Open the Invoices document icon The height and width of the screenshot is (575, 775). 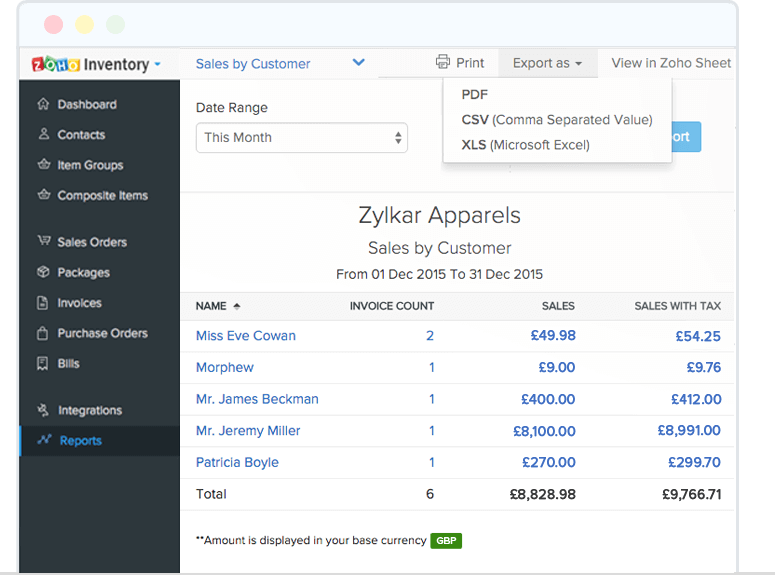(43, 302)
